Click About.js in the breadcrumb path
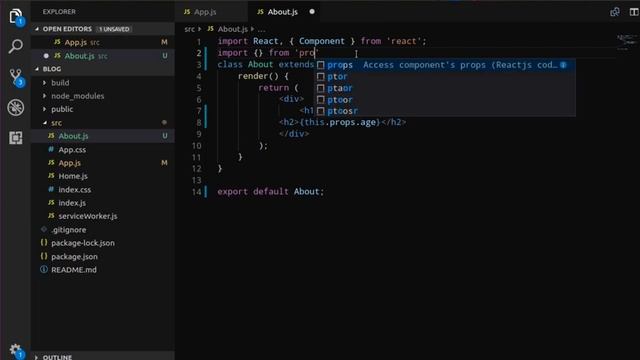 (x=233, y=29)
